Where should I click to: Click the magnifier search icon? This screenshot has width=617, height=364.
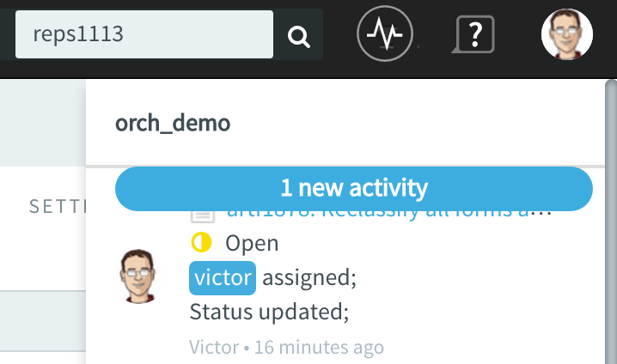pyautogui.click(x=299, y=37)
